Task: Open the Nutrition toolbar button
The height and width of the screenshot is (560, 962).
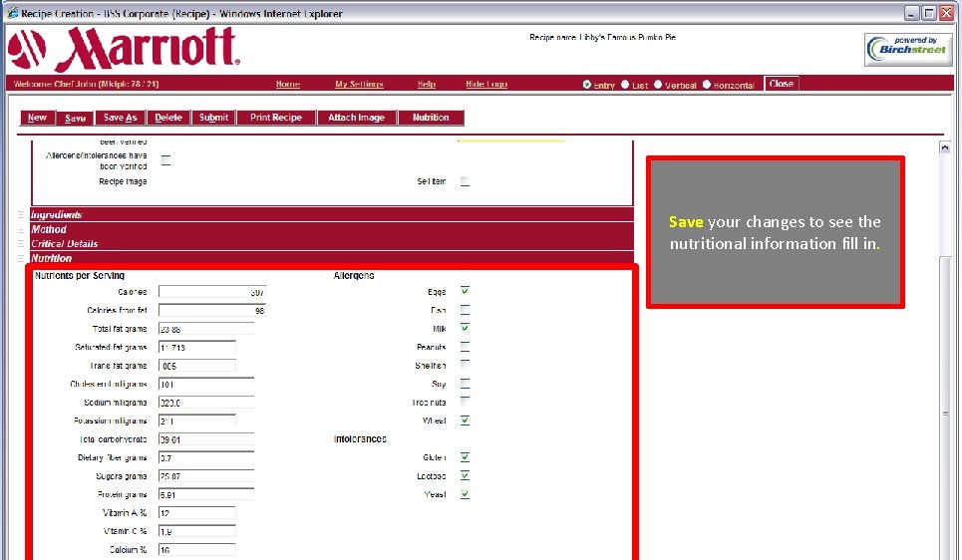Action: click(x=431, y=118)
